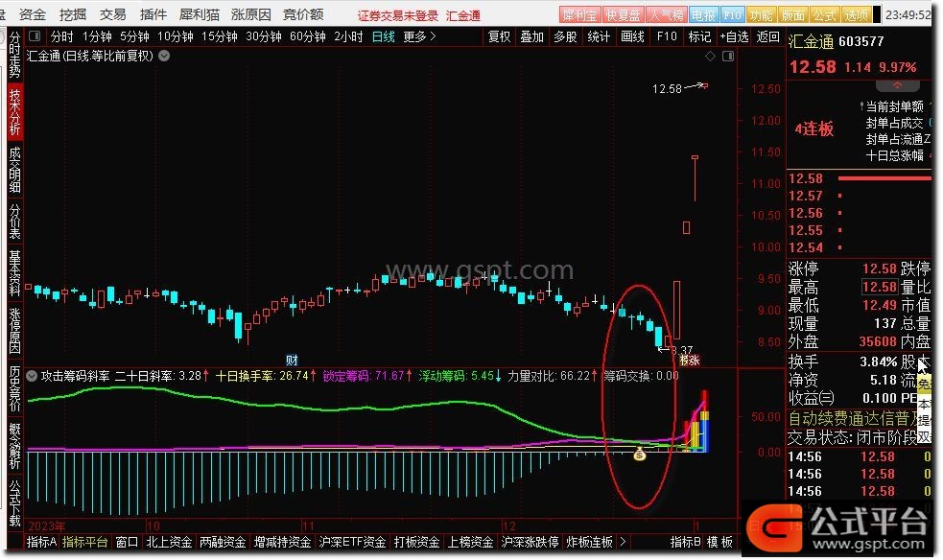The image size is (943, 560).
Task: Open the 公式下载 sidebar tab
Action: [14, 503]
